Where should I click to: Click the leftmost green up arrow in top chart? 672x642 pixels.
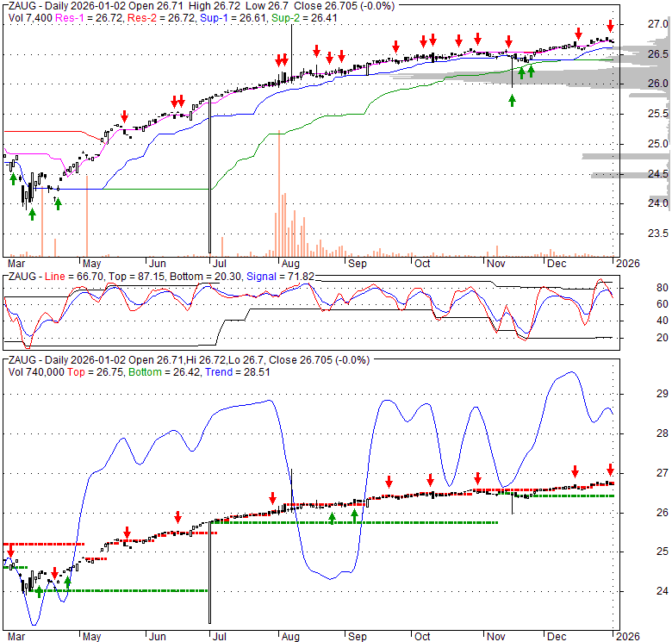13,178
